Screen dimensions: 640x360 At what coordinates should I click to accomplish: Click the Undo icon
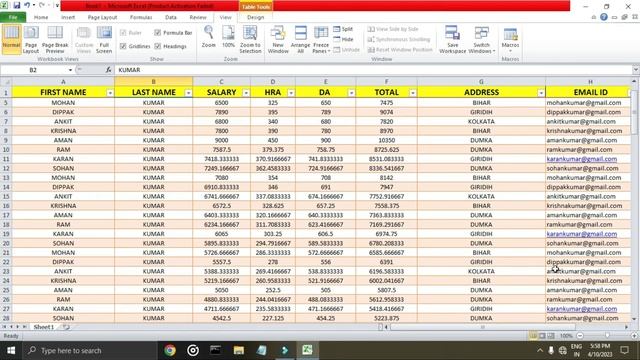(x=27, y=5)
